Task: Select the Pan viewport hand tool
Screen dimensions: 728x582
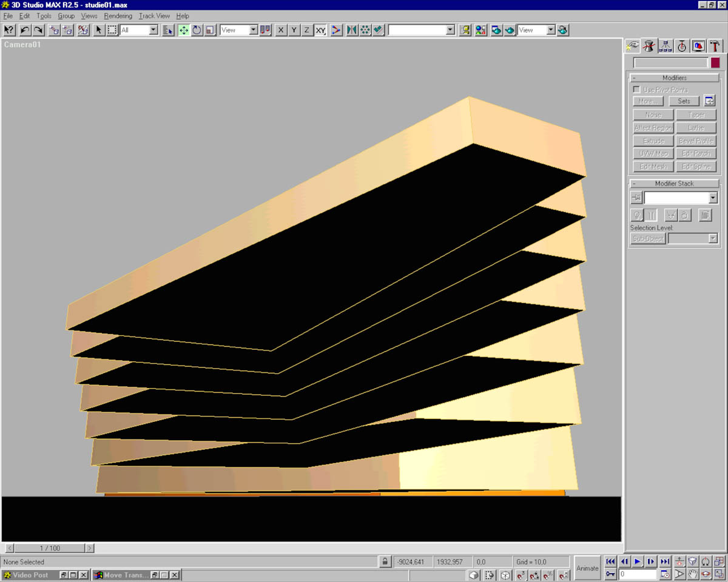Action: (692, 574)
